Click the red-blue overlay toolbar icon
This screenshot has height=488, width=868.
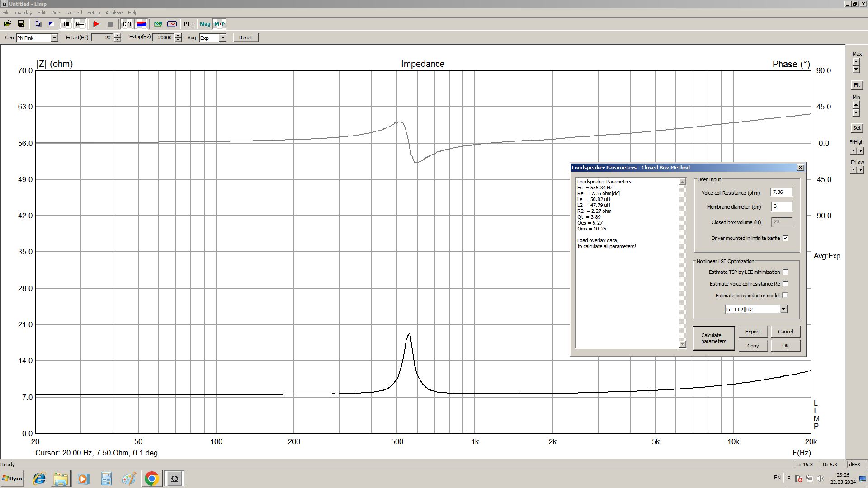point(142,24)
